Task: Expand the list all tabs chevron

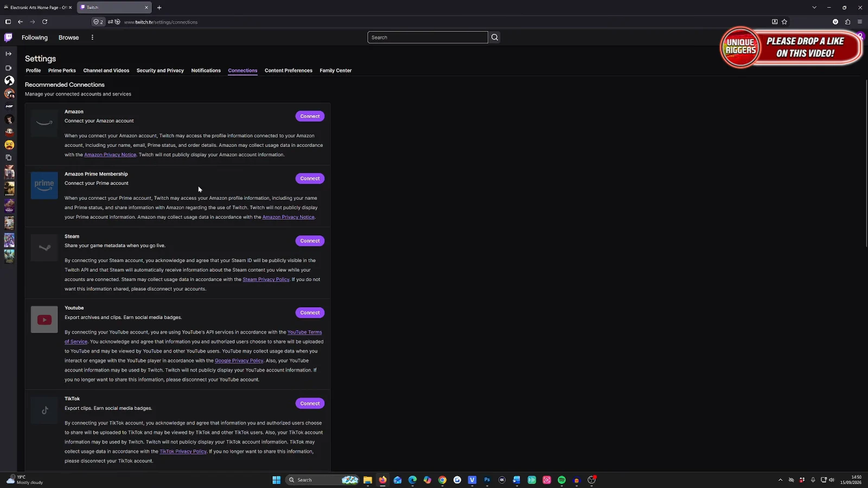Action: [814, 8]
